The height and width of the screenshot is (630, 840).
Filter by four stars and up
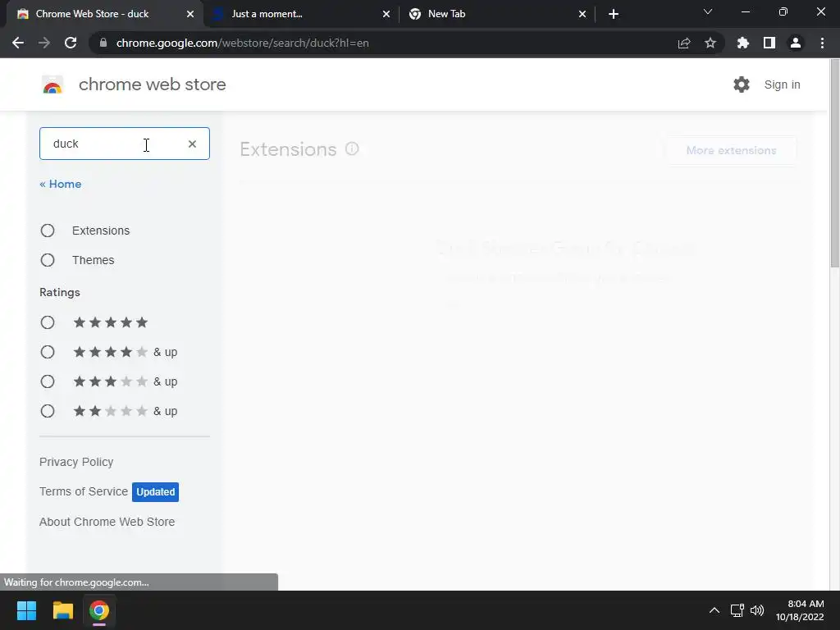coord(48,352)
